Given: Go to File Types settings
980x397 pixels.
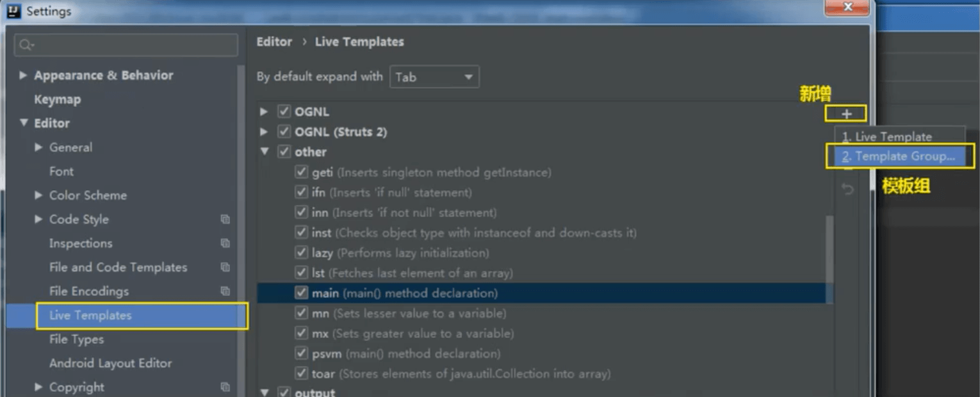Looking at the screenshot, I should pos(76,339).
